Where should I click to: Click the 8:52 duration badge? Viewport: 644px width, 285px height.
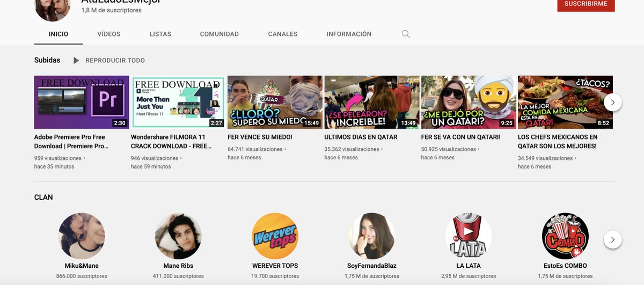click(x=603, y=123)
